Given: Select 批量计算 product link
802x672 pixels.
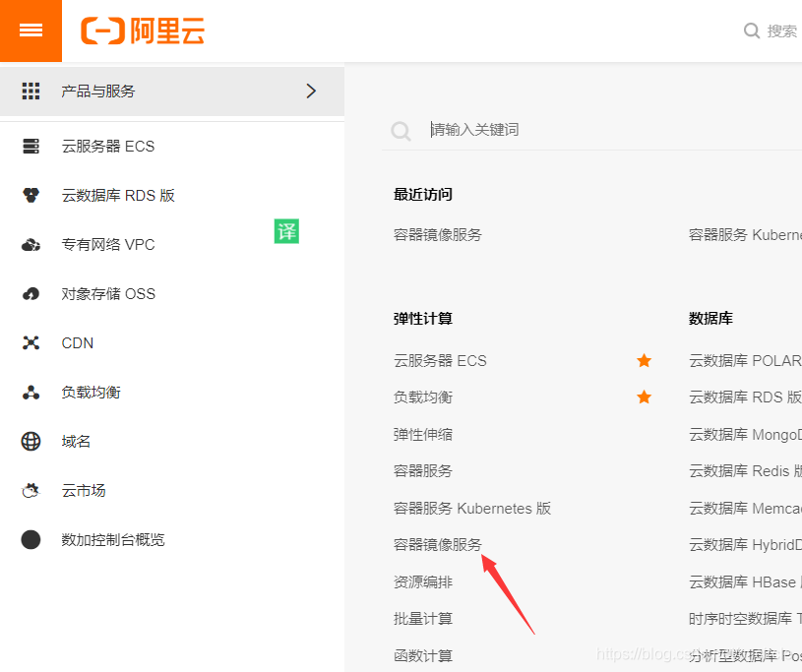Looking at the screenshot, I should (x=423, y=618).
